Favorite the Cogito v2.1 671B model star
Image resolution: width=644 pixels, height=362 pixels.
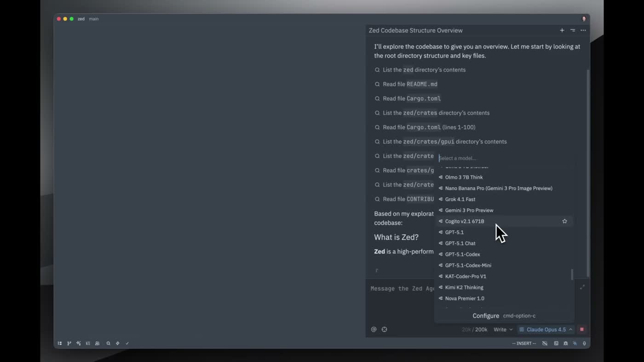tap(564, 221)
